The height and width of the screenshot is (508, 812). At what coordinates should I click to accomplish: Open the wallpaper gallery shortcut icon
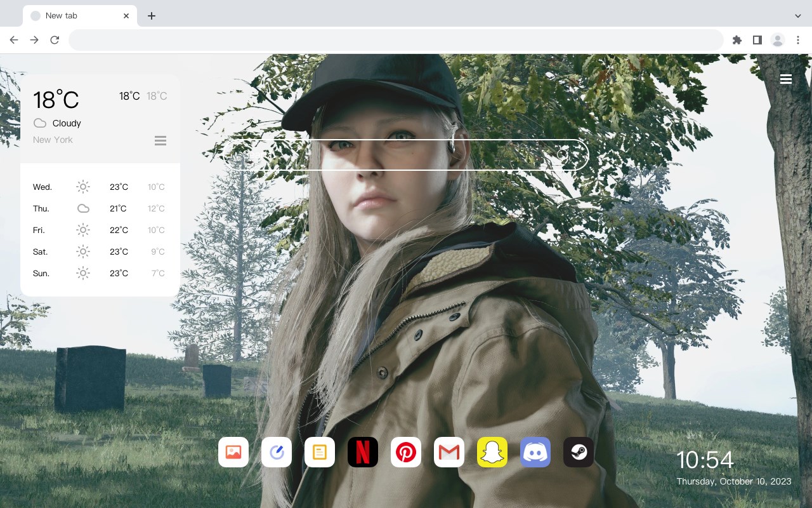233,452
